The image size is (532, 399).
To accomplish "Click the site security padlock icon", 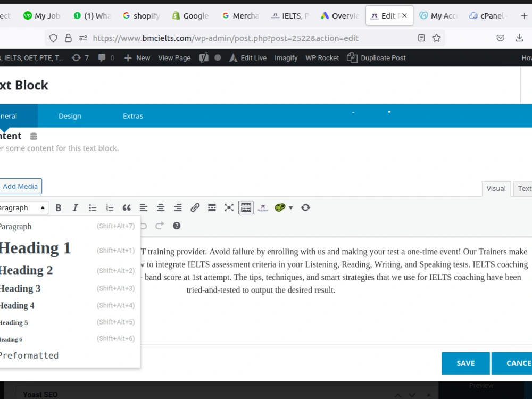I will (x=68, y=38).
